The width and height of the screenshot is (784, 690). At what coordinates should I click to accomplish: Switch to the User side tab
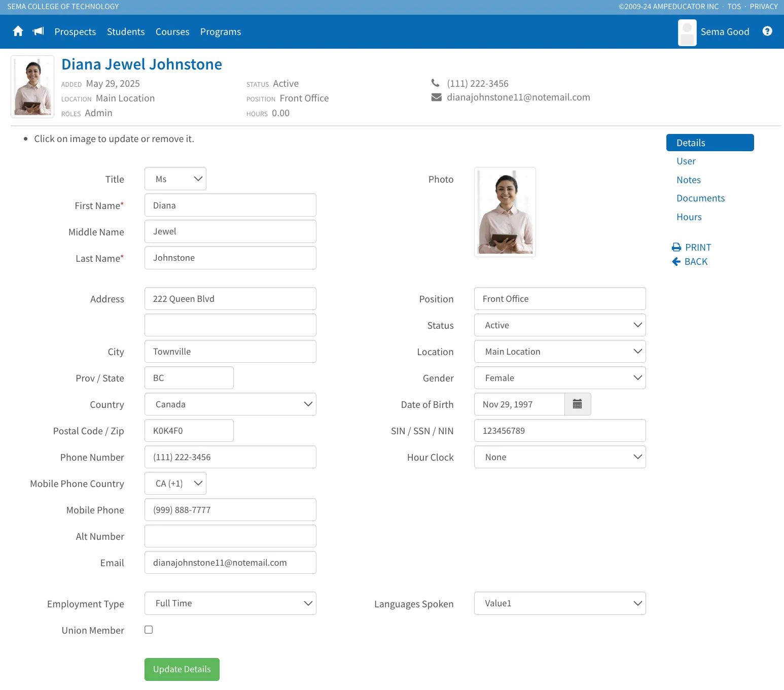[x=686, y=161]
